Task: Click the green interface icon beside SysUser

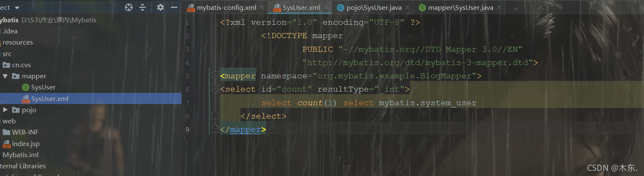Action: coord(25,87)
